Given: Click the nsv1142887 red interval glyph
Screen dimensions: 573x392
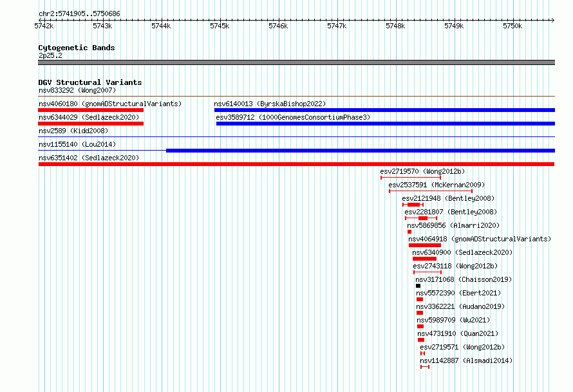Looking at the screenshot, I should pyautogui.click(x=425, y=367).
